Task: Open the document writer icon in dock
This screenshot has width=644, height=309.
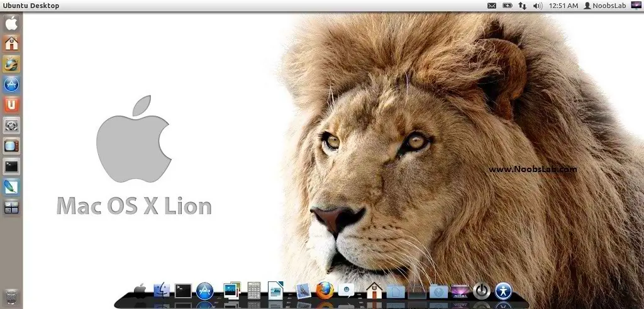Action: pyautogui.click(x=275, y=291)
